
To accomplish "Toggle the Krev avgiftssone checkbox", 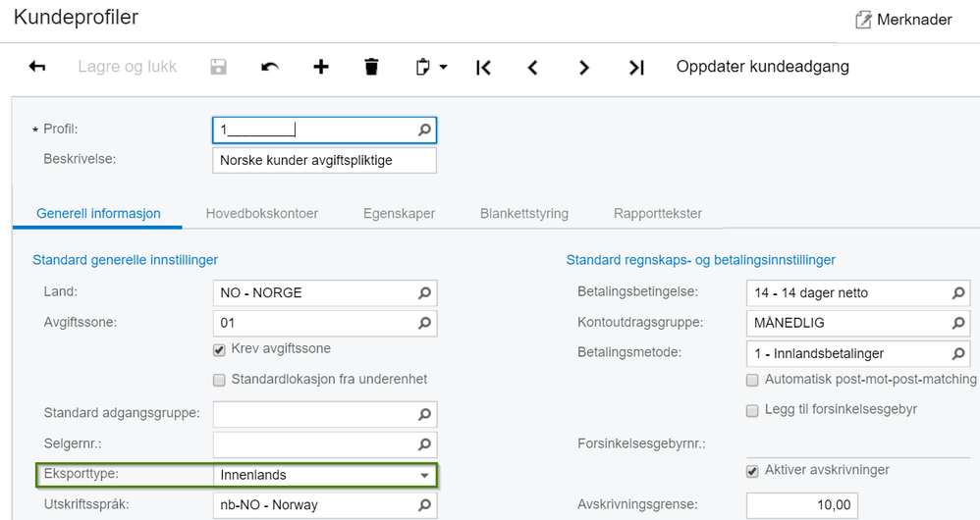I will click(219, 349).
